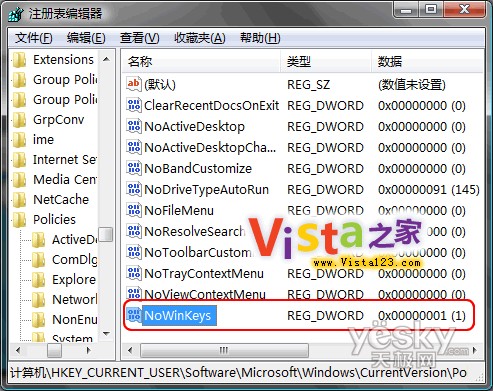This screenshot has width=493, height=391.
Task: Select the GrpConv tree label
Action: point(59,120)
